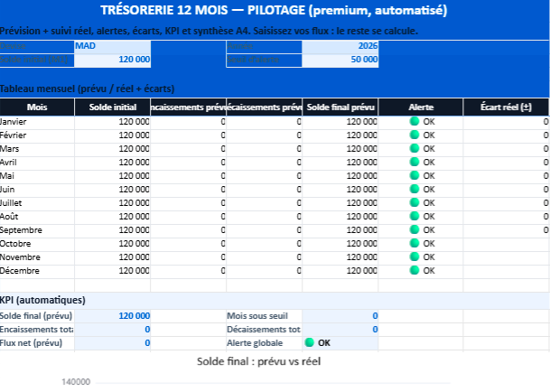Image resolution: width=550 pixels, height=392 pixels.
Task: Click the chart title Solde final prévu vs réel
Action: (x=259, y=361)
